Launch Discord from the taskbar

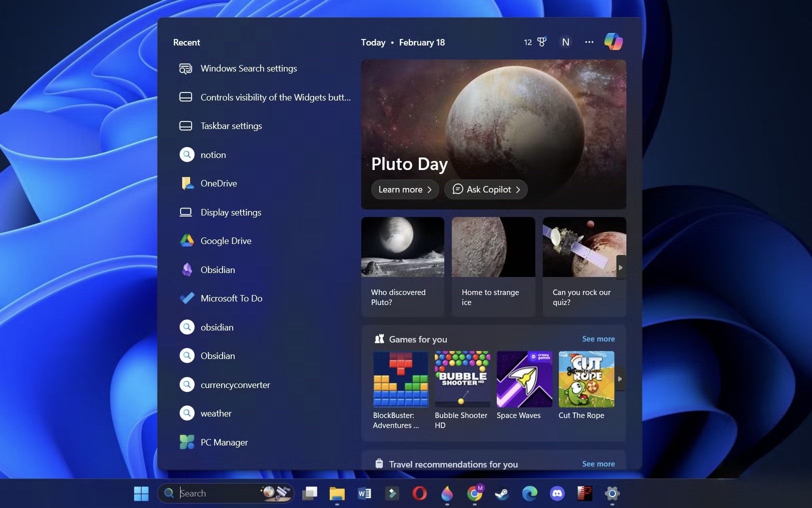pyautogui.click(x=557, y=493)
